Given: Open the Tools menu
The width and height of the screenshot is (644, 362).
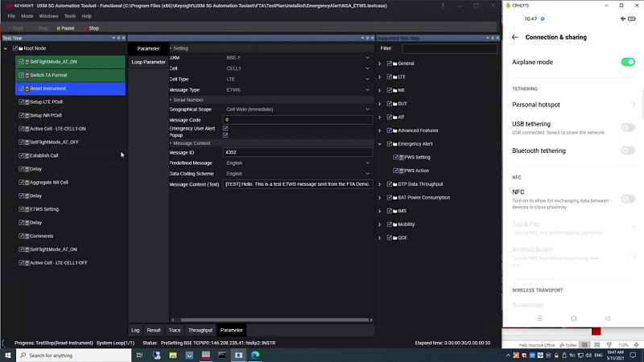Looking at the screenshot, I should coord(70,16).
